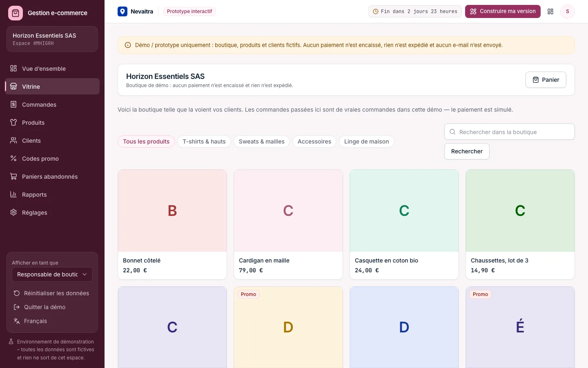Open the Panier cart button
This screenshot has width=588, height=368.
coord(546,80)
